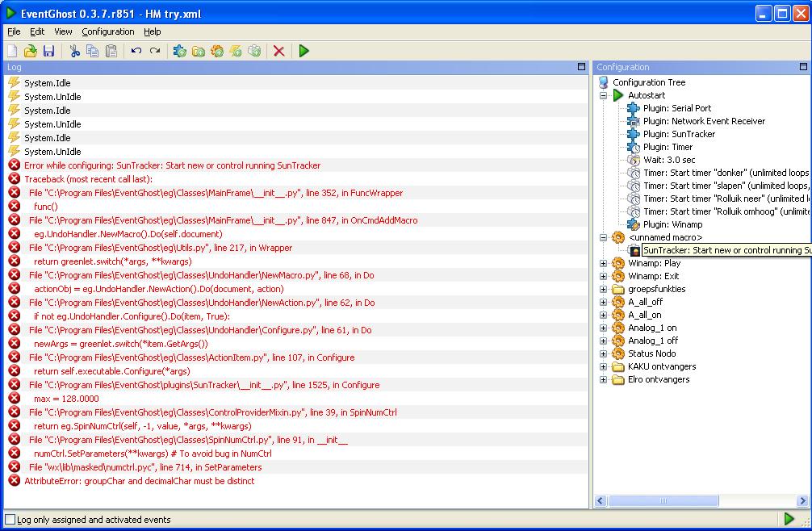Select the groepsfunkties folder item

pyautogui.click(x=657, y=289)
